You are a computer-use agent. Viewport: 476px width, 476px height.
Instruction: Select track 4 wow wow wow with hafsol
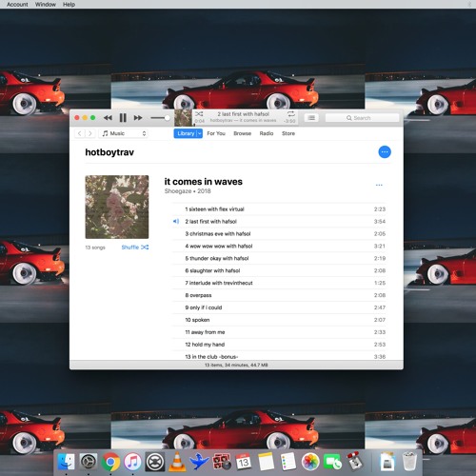[x=279, y=247]
